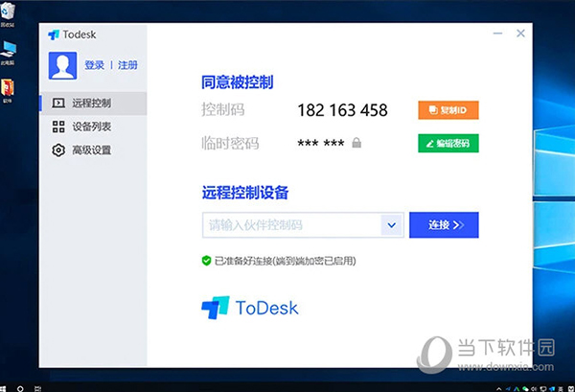Expand the hidden tray icons chevron
Viewport: 575px width, 392px height.
click(x=498, y=389)
